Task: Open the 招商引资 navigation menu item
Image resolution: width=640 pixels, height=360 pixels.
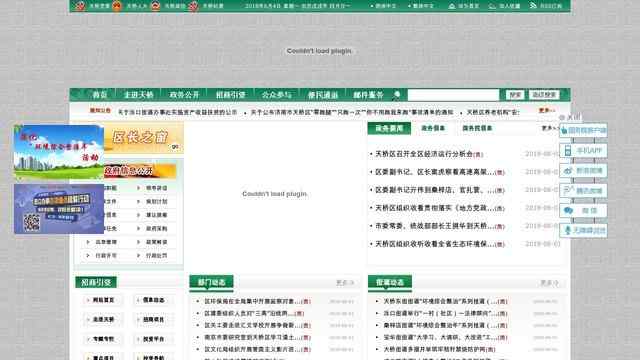Action: 230,95
